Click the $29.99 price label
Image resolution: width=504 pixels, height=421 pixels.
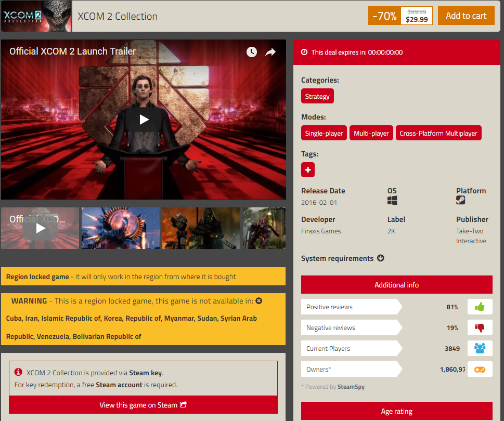[417, 20]
